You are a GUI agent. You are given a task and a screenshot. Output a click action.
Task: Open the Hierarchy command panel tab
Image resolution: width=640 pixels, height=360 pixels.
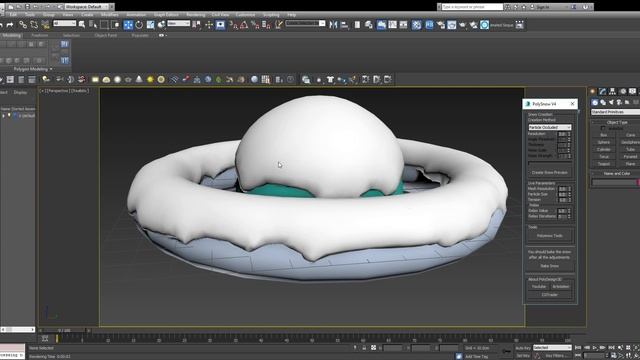click(612, 91)
